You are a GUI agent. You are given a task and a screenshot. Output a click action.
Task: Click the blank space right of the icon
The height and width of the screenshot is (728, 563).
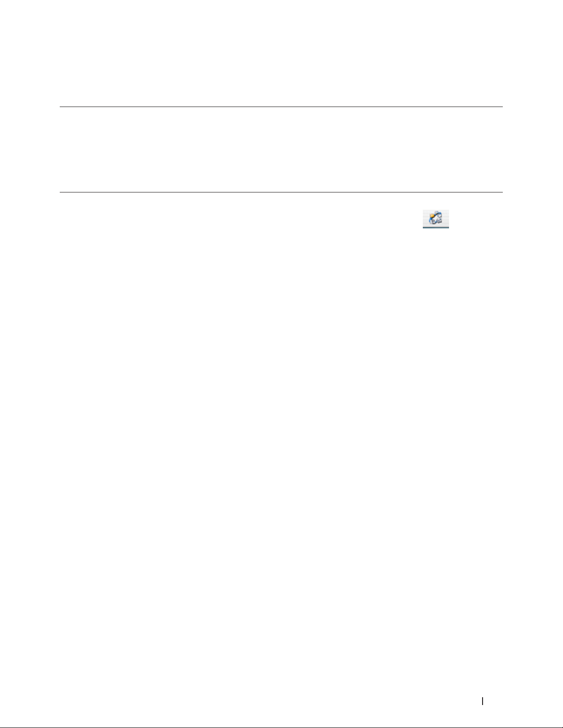[476, 219]
